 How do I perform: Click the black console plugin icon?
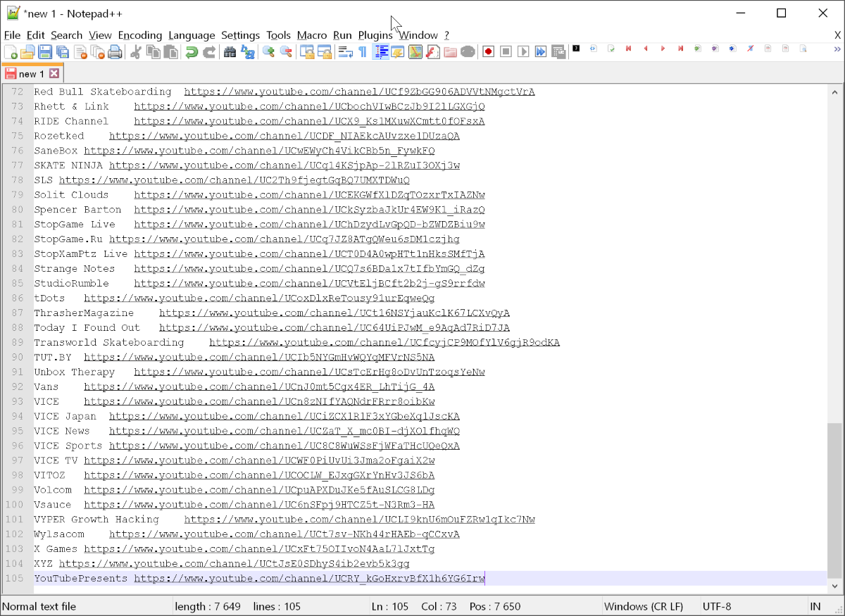coord(576,48)
